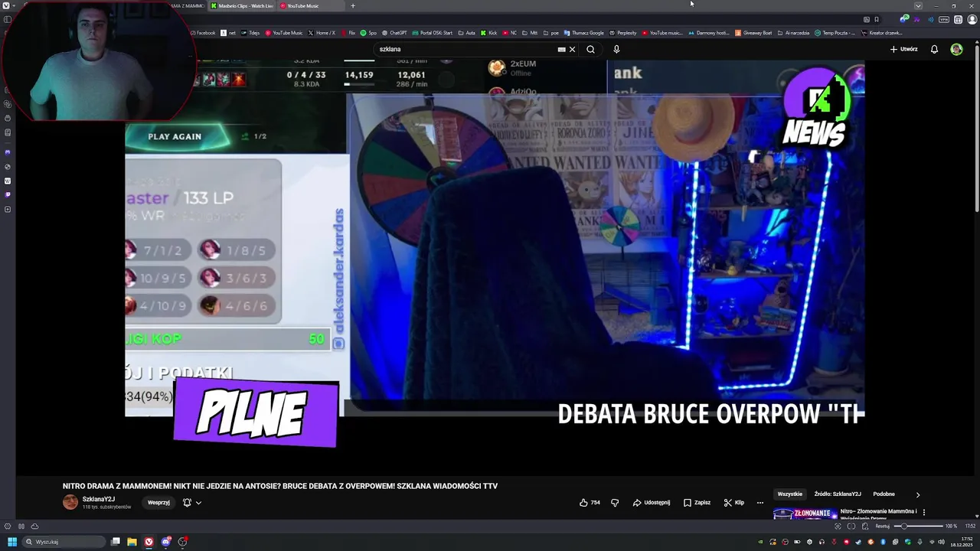Open Discord from the taskbar
The height and width of the screenshot is (551, 980).
point(165,542)
